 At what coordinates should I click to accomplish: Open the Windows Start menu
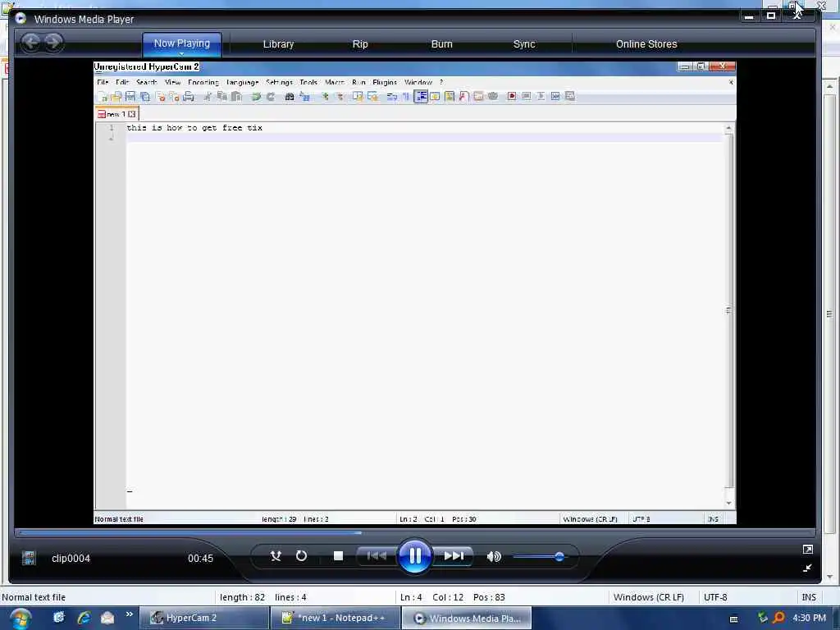21,619
